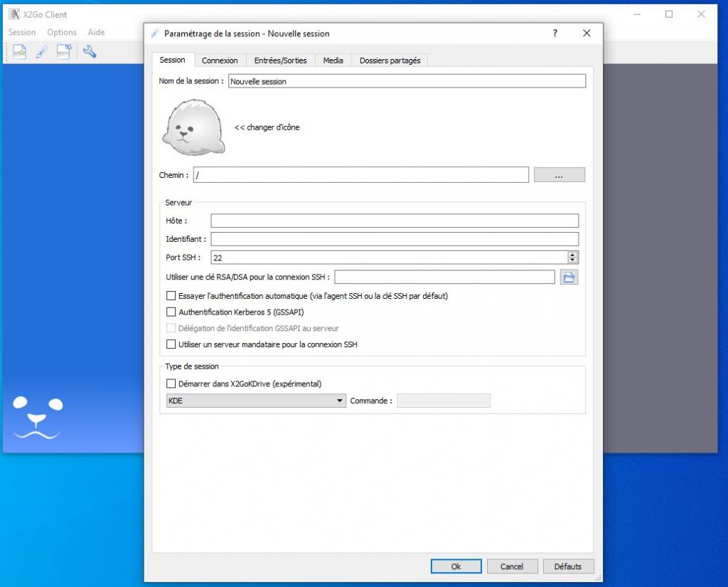Enable automatic SSH agent authentication checkbox

[x=171, y=295]
